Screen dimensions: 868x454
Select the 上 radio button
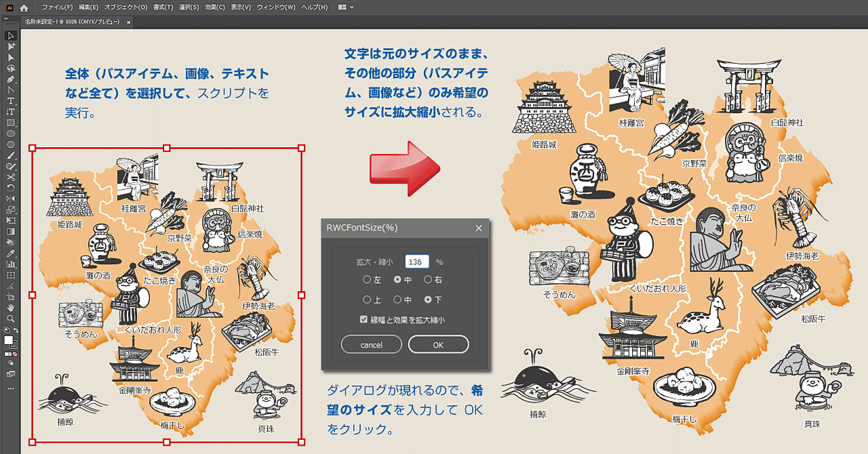pos(366,300)
